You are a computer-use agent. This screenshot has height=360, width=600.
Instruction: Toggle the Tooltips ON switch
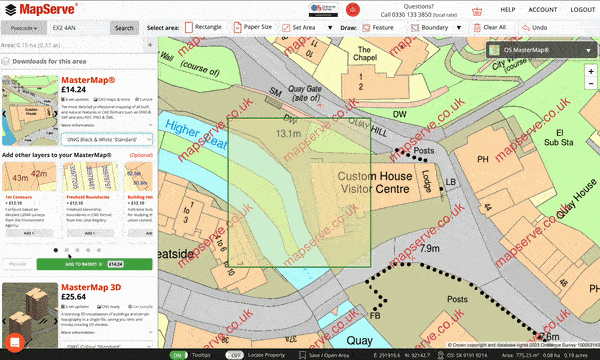coord(178,355)
